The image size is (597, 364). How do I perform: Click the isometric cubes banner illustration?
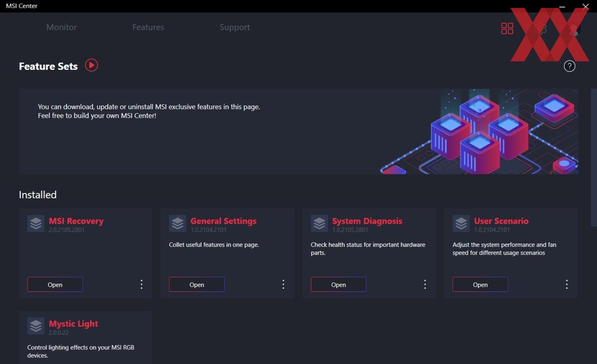(x=479, y=132)
